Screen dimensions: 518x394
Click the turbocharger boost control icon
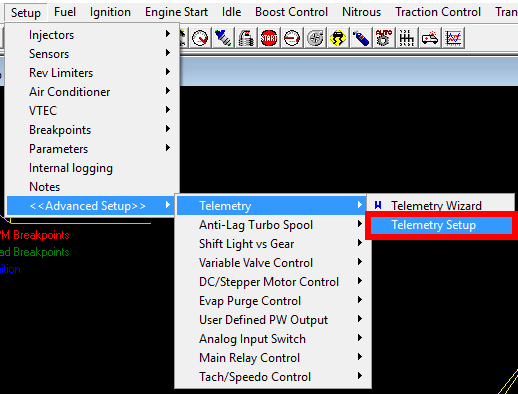(x=315, y=38)
